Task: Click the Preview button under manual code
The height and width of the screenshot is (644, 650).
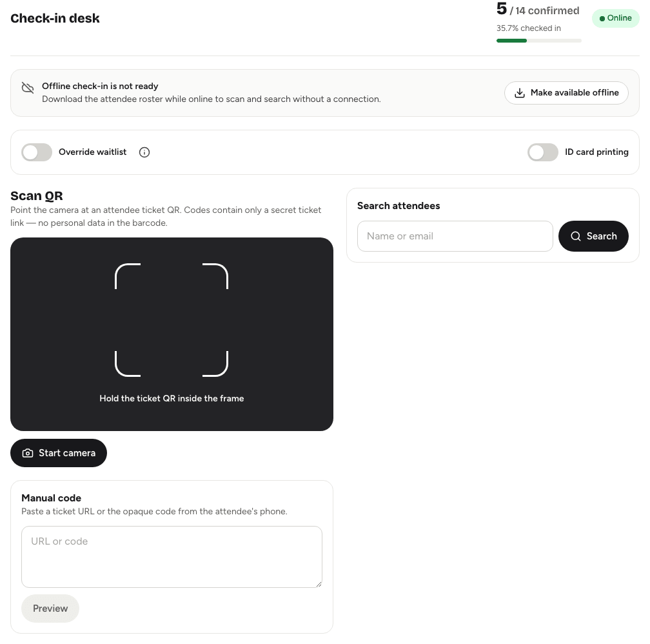Action: [50, 609]
